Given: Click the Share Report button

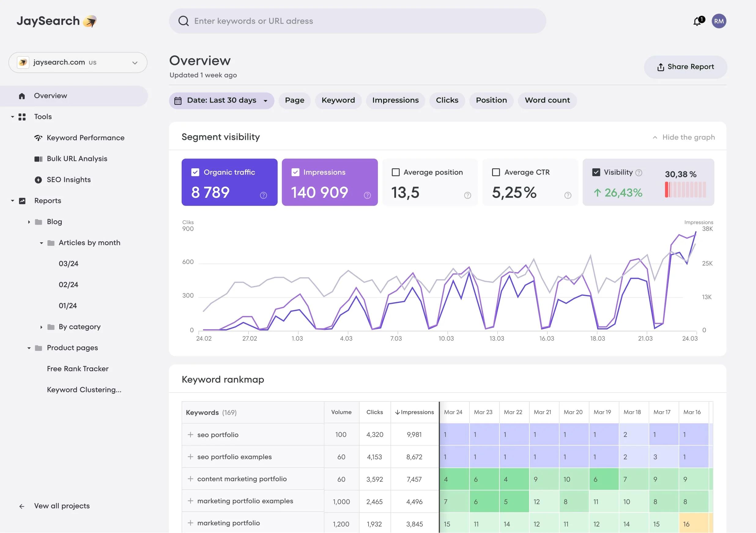Looking at the screenshot, I should 685,67.
